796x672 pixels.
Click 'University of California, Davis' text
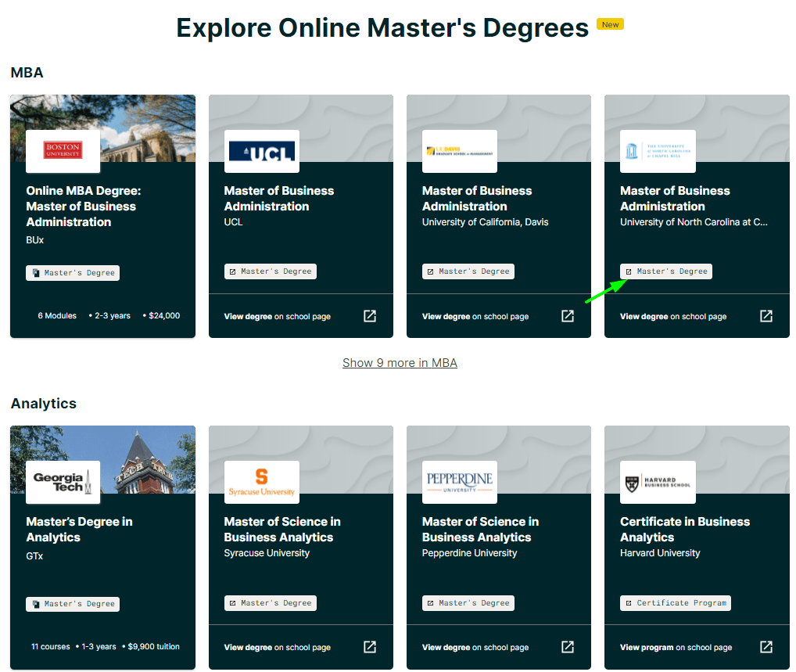point(486,222)
